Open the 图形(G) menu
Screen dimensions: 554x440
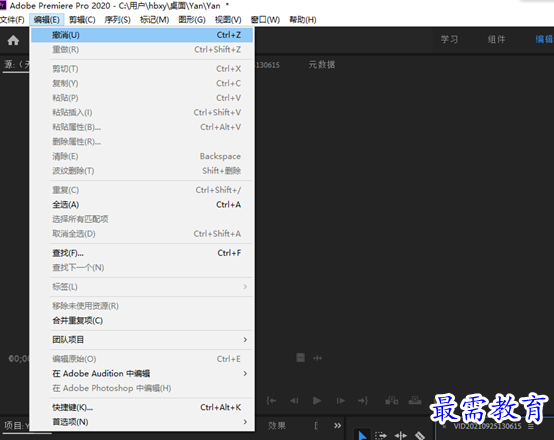click(192, 20)
